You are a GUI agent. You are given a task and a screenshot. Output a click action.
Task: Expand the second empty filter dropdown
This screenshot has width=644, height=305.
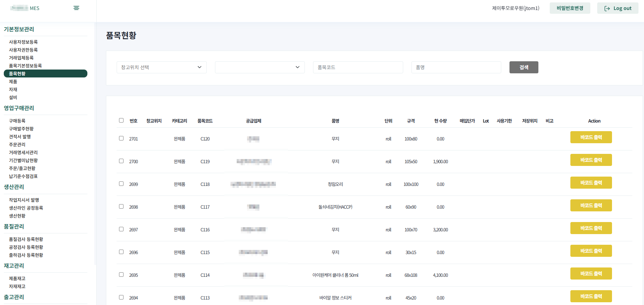pyautogui.click(x=259, y=67)
